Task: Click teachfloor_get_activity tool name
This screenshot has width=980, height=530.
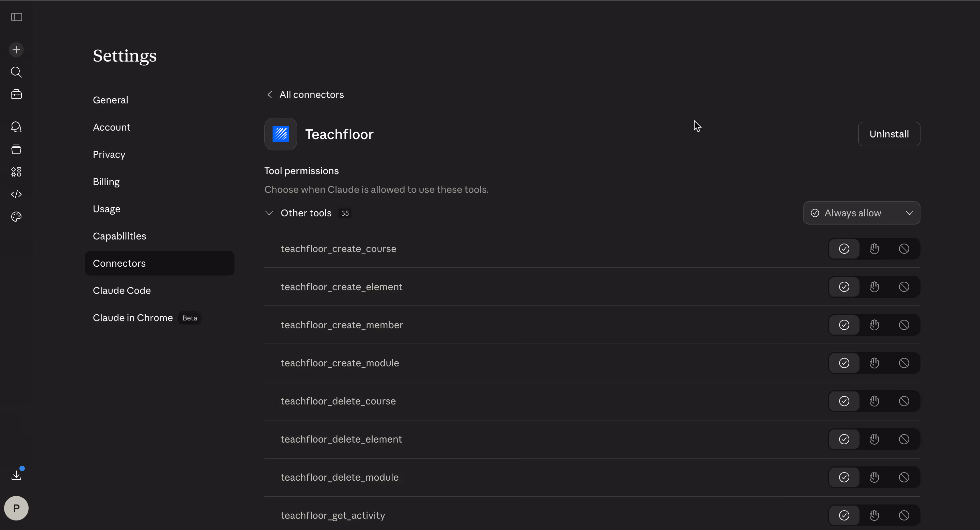Action: click(x=333, y=515)
